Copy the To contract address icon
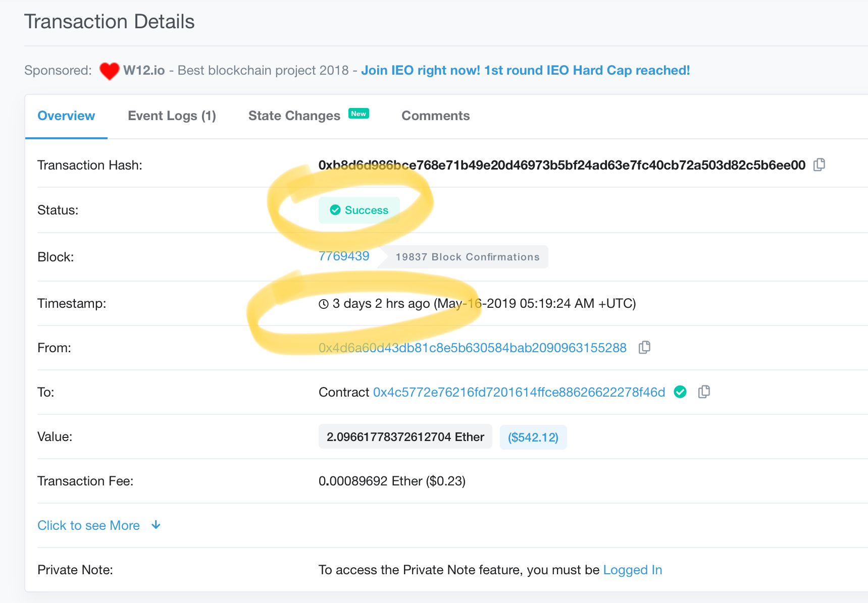The width and height of the screenshot is (868, 603). tap(704, 392)
